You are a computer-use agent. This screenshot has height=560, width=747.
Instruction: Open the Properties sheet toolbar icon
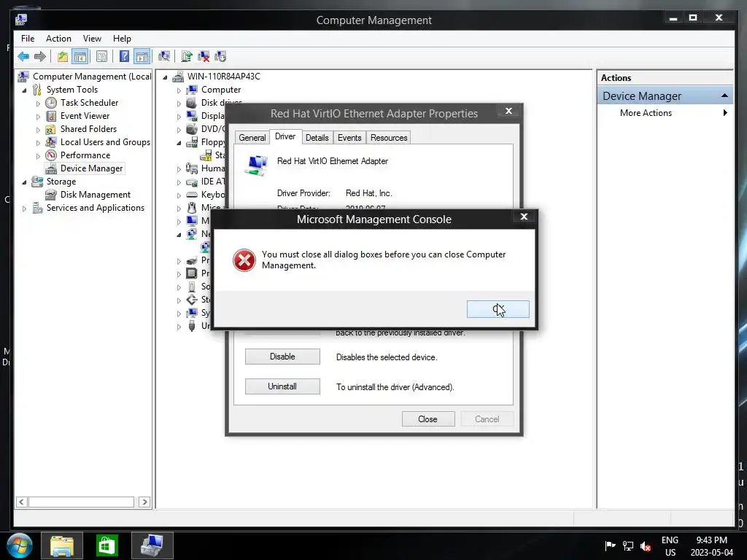(x=101, y=57)
